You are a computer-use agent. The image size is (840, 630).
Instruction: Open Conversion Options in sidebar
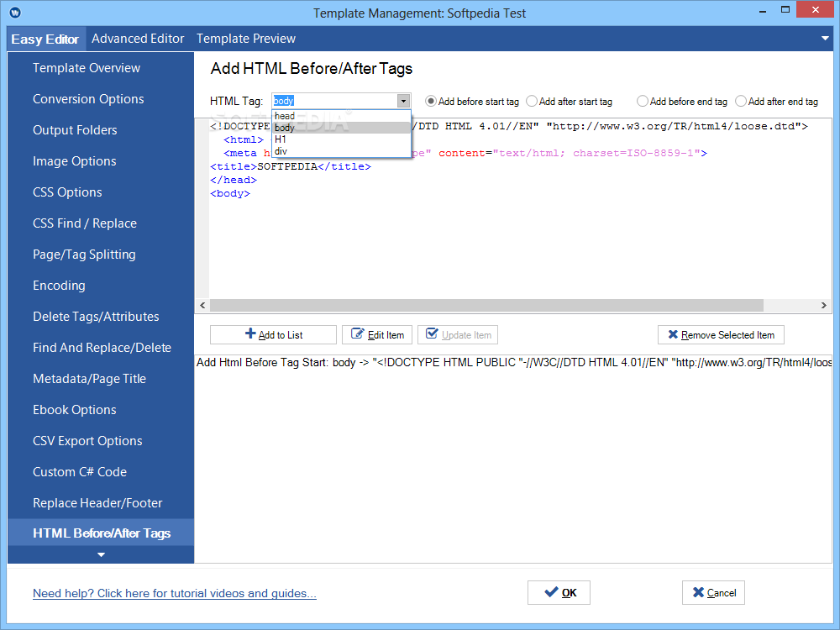(101, 99)
